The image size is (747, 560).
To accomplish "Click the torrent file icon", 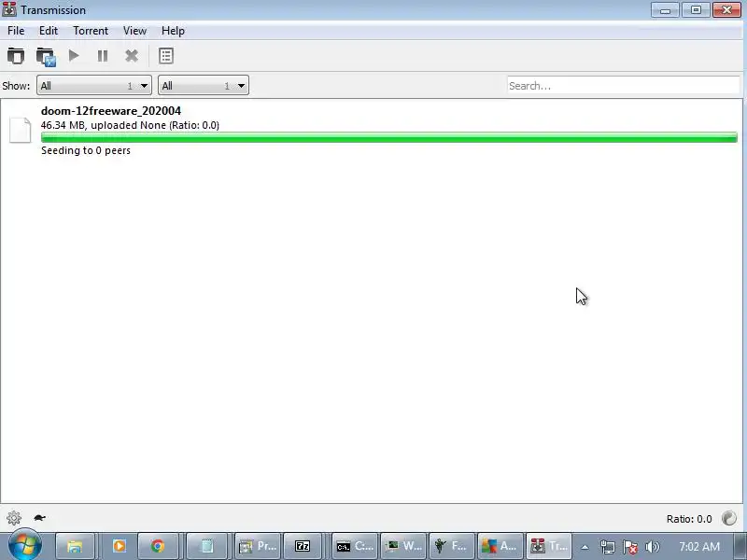I will pos(21,130).
